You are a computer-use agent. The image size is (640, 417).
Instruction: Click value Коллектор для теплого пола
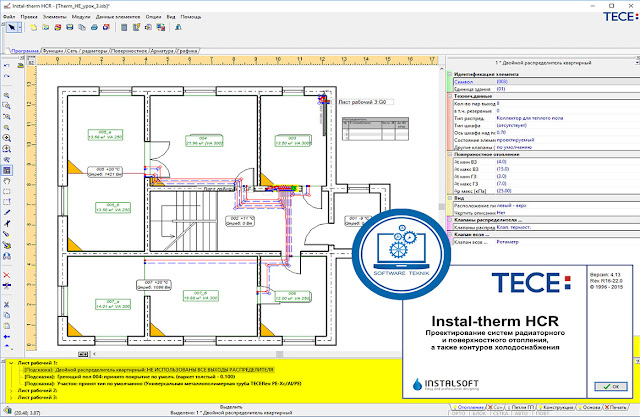pos(530,118)
